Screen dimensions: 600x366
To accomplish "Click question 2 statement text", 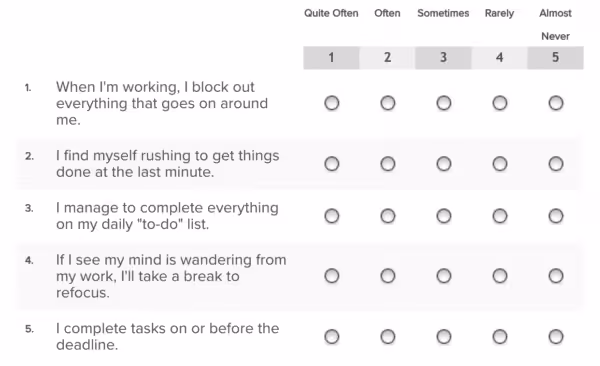I will click(x=168, y=164).
